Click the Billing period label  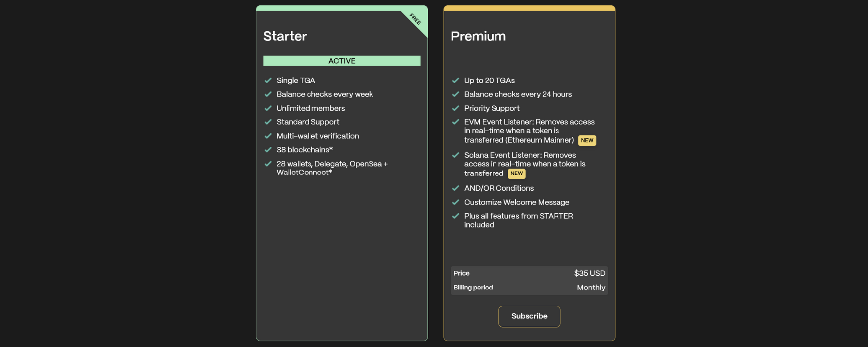473,288
